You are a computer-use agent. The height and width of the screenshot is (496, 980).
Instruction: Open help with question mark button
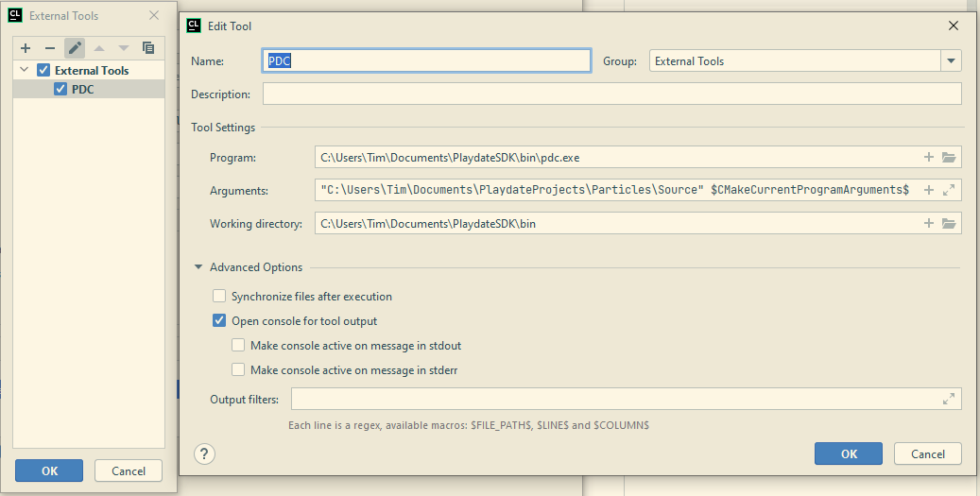(204, 454)
